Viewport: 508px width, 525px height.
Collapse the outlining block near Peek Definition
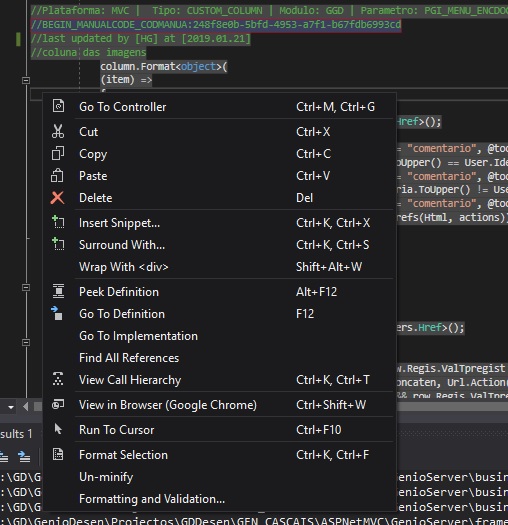point(26,287)
